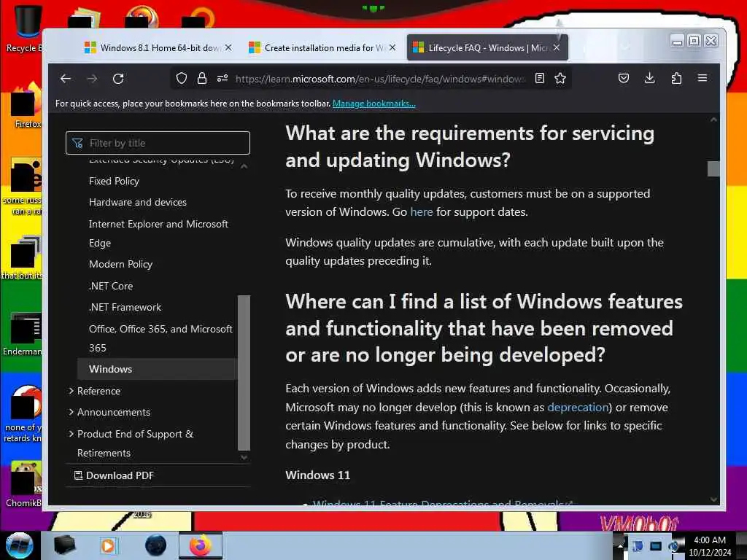Image resolution: width=747 pixels, height=560 pixels.
Task: Click the sidebar scroll up arrow
Action: tap(244, 166)
